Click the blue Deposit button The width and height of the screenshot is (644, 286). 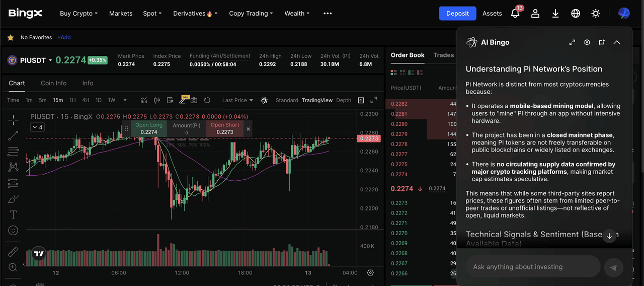457,14
